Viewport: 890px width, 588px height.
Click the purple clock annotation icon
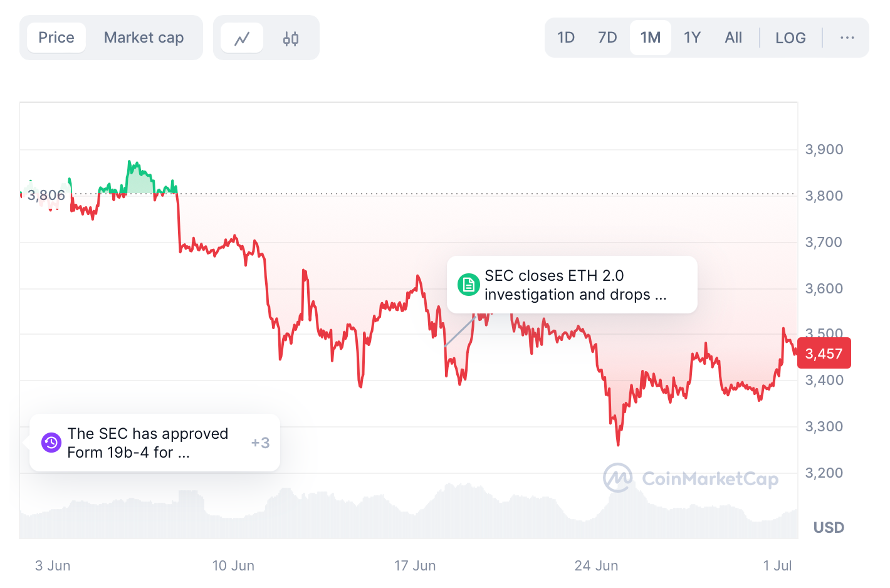point(51,443)
